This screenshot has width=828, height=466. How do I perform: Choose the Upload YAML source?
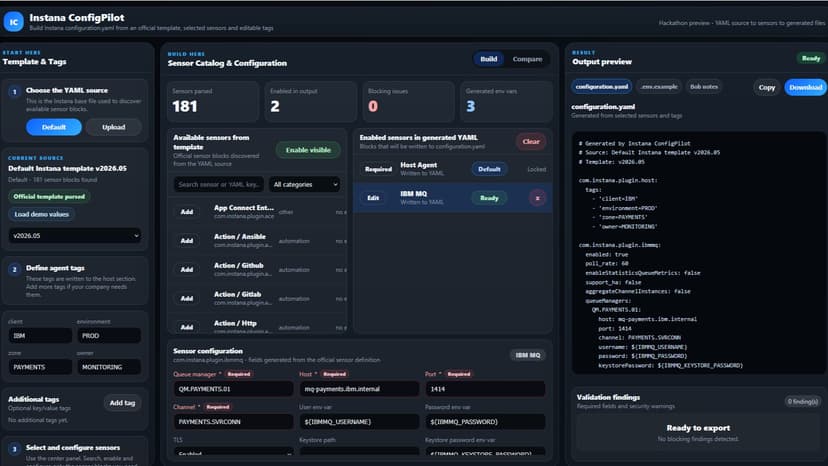(x=114, y=127)
